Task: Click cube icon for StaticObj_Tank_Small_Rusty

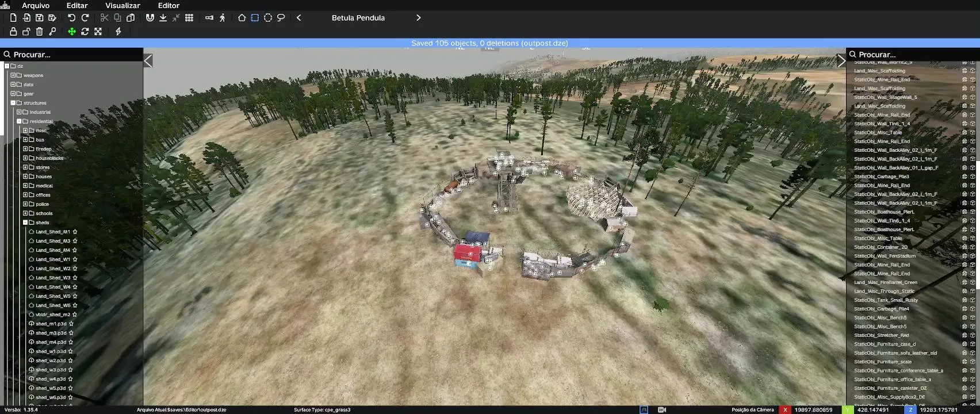Action: pos(973,300)
